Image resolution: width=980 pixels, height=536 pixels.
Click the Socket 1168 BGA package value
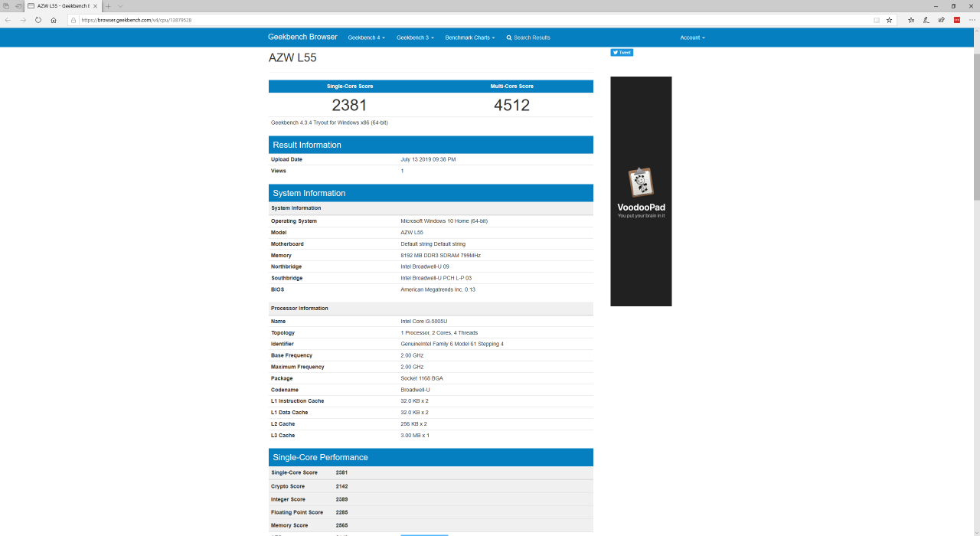pyautogui.click(x=422, y=378)
